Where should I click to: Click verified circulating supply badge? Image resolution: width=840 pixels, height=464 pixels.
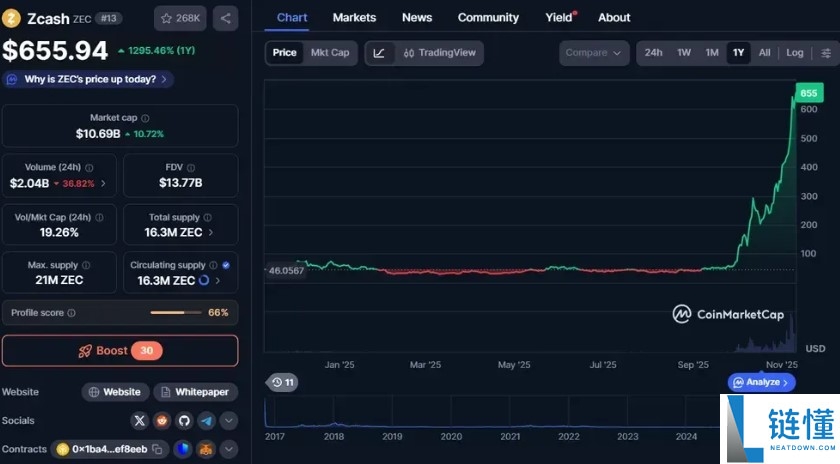pyautogui.click(x=226, y=265)
